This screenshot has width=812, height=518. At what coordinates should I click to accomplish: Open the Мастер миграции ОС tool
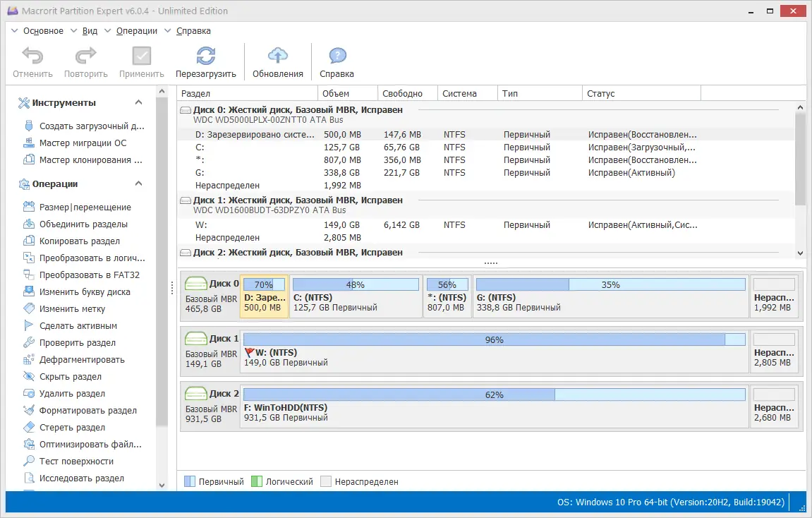pyautogui.click(x=83, y=143)
